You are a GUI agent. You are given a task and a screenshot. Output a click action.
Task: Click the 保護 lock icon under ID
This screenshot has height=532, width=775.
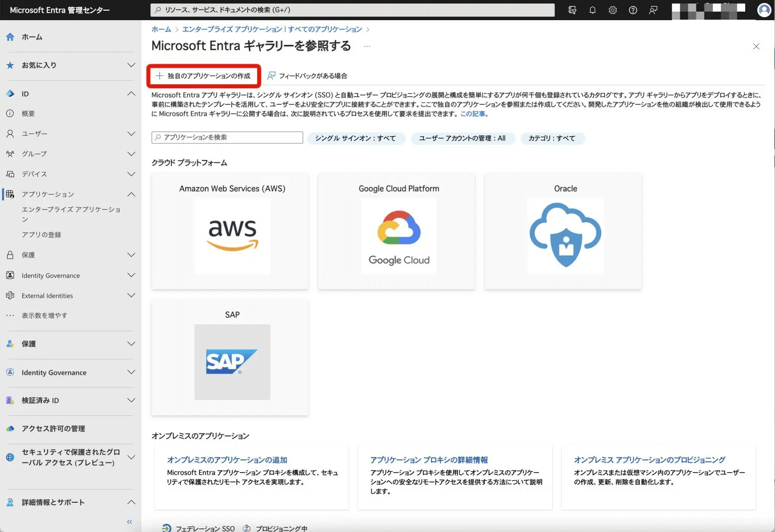click(x=10, y=255)
